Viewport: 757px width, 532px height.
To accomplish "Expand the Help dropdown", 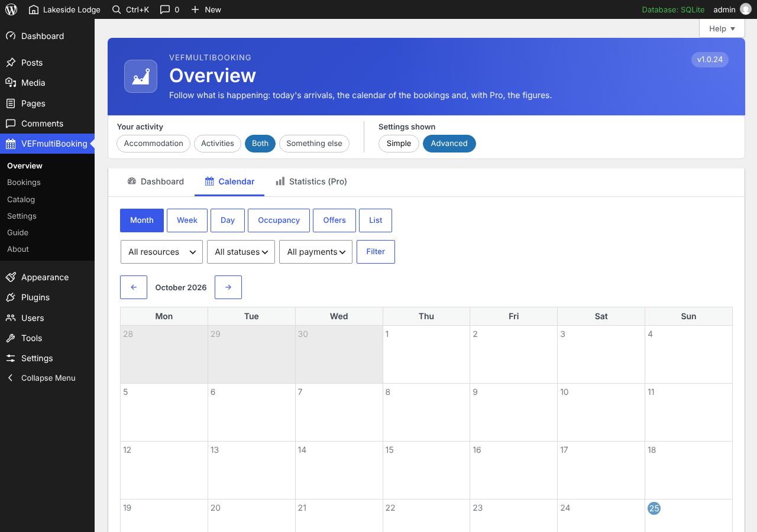I will pyautogui.click(x=722, y=28).
